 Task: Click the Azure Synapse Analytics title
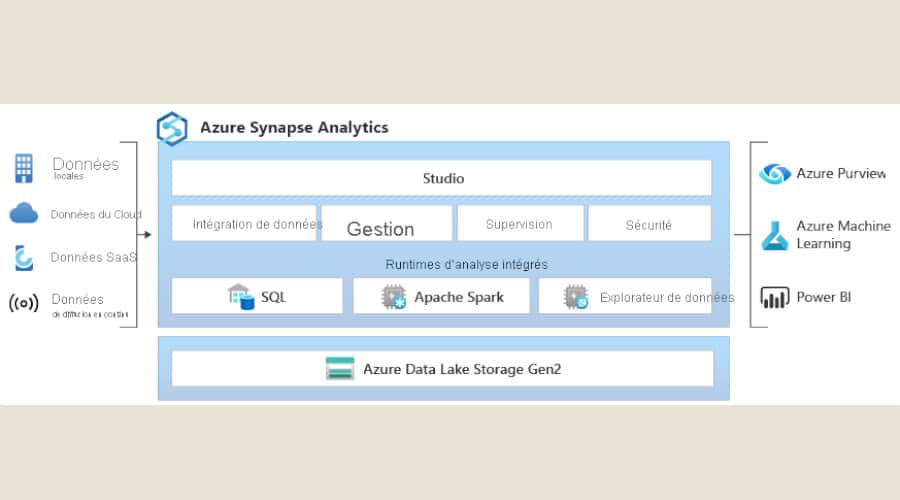point(294,128)
